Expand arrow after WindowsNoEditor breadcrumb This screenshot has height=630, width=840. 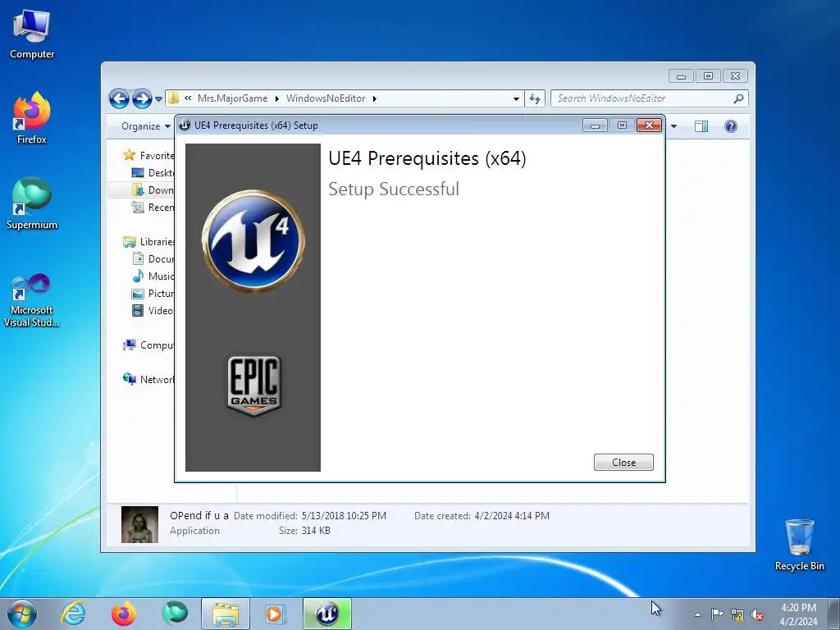pos(374,98)
